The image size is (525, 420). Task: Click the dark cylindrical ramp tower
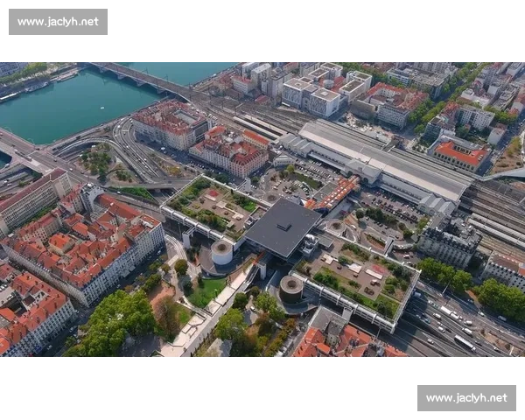coord(291,289)
